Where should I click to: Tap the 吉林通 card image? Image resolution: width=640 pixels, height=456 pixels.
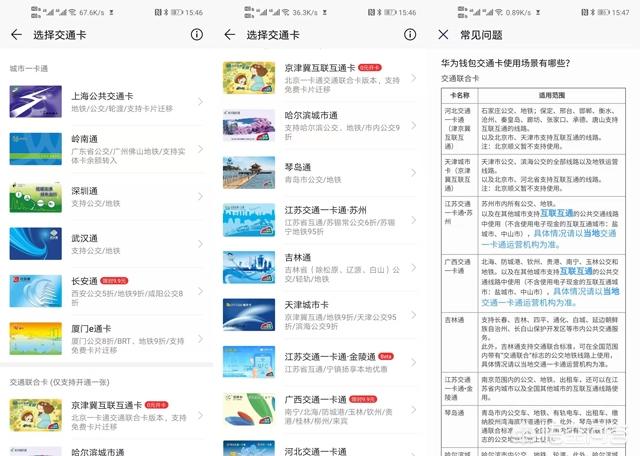pos(249,267)
